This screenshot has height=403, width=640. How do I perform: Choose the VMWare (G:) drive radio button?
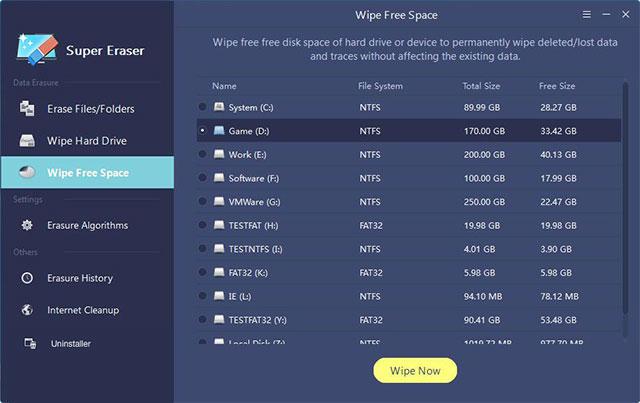click(203, 201)
